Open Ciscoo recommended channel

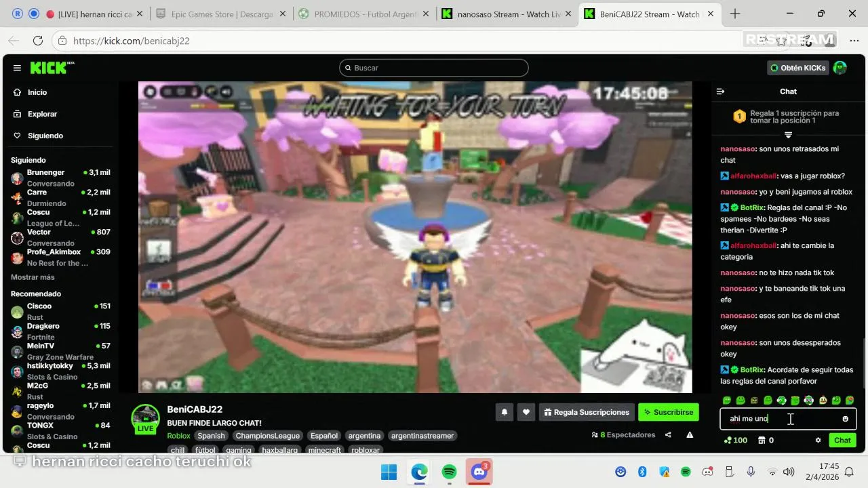pos(60,311)
